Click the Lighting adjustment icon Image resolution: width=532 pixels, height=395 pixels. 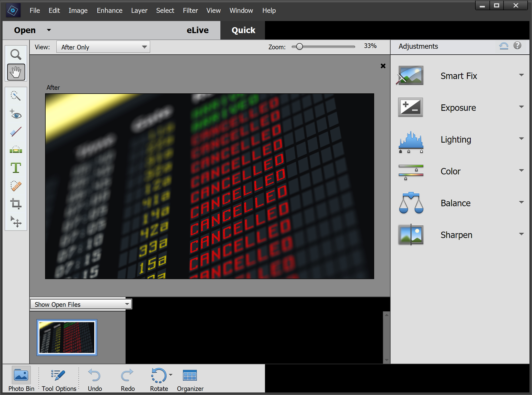click(410, 139)
